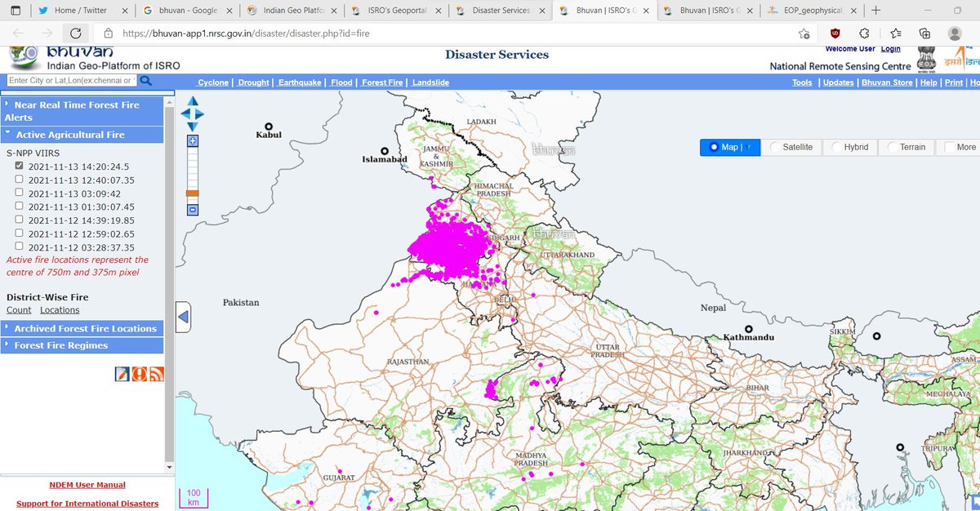Go back using the browser back arrow

pyautogui.click(x=19, y=33)
